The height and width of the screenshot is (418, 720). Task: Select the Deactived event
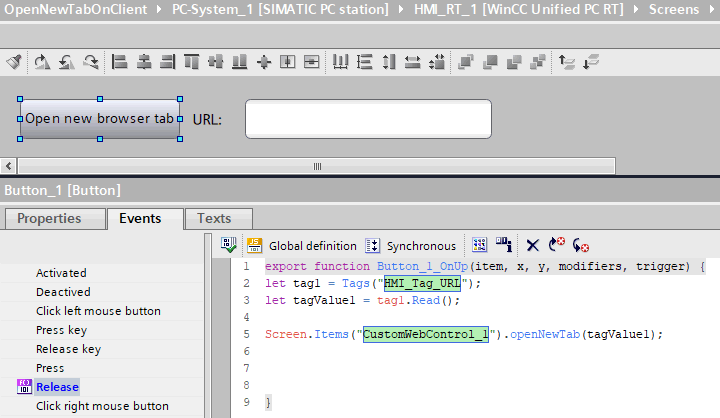63,292
